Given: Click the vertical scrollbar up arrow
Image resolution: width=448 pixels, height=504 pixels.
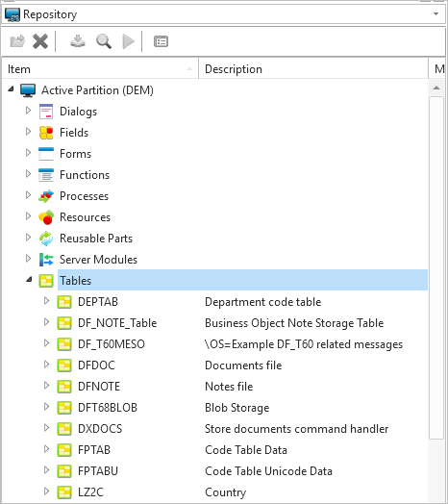Looking at the screenshot, I should click(x=436, y=88).
